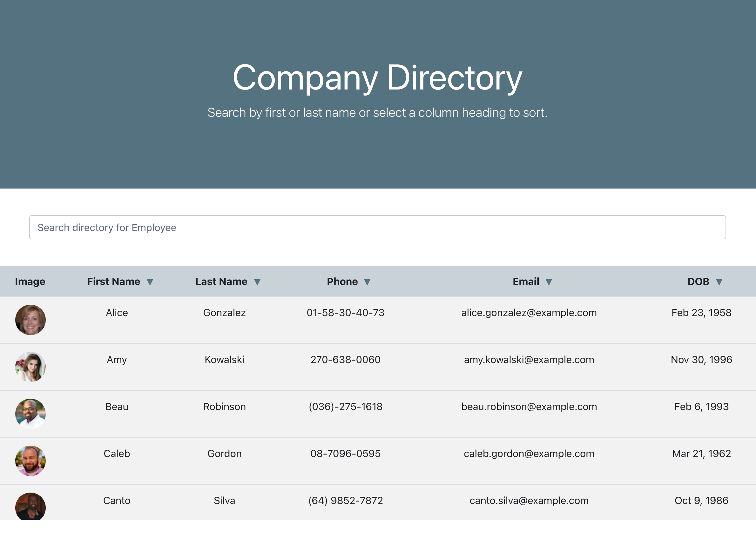Click birth date Oct 9, 1986
The width and height of the screenshot is (756, 551).
(x=702, y=501)
